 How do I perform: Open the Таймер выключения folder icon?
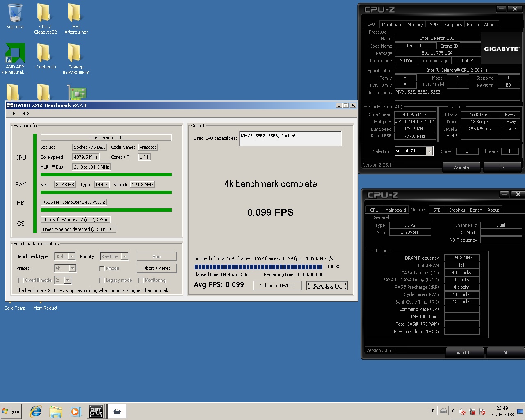click(x=76, y=59)
